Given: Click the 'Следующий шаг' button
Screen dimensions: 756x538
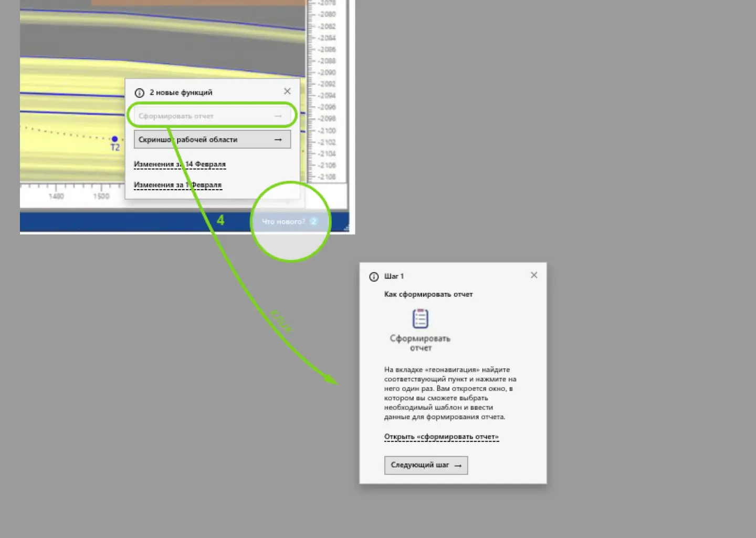Looking at the screenshot, I should coord(426,465).
